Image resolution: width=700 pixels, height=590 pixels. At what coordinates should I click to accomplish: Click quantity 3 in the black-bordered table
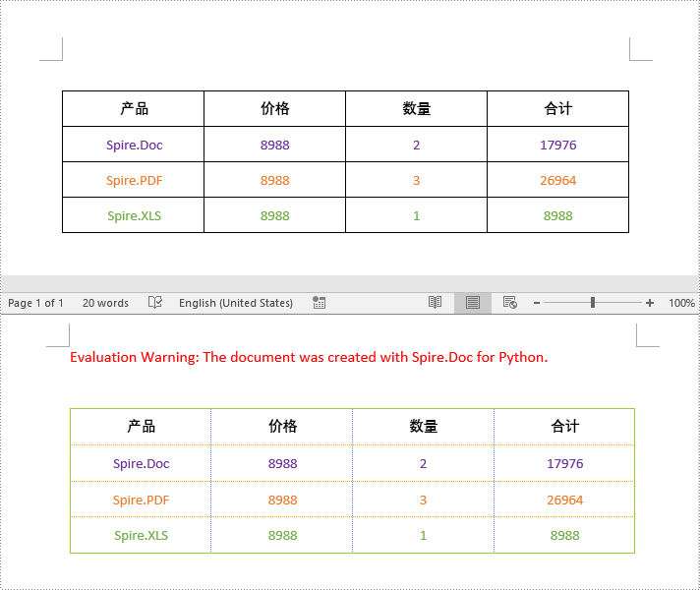(x=417, y=180)
